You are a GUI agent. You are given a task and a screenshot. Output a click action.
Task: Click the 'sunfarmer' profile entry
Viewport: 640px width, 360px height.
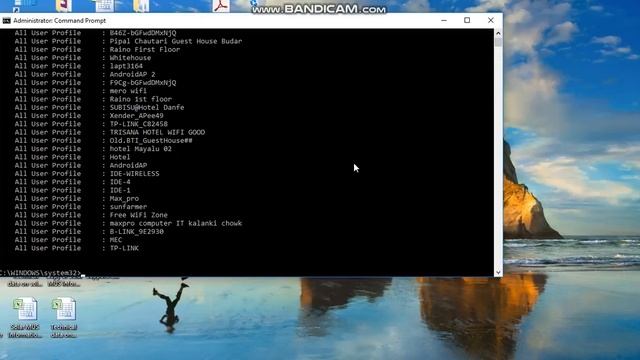(x=128, y=207)
